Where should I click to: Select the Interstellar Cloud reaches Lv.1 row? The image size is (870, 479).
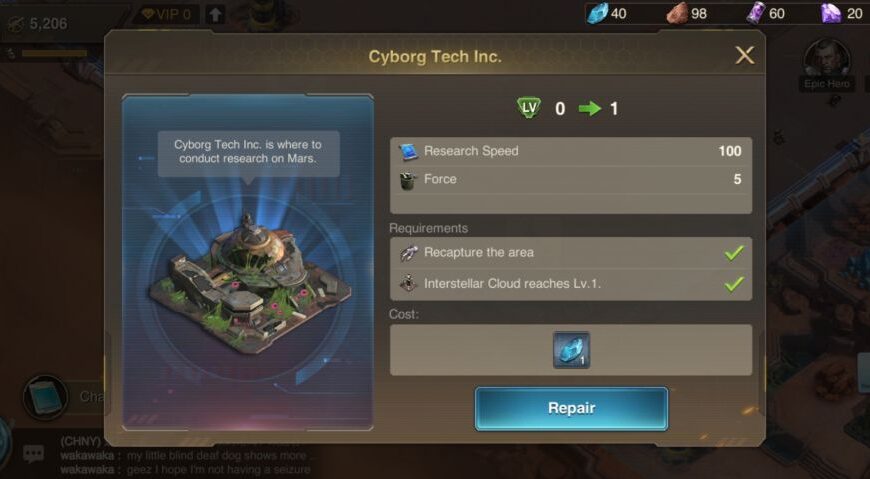571,284
